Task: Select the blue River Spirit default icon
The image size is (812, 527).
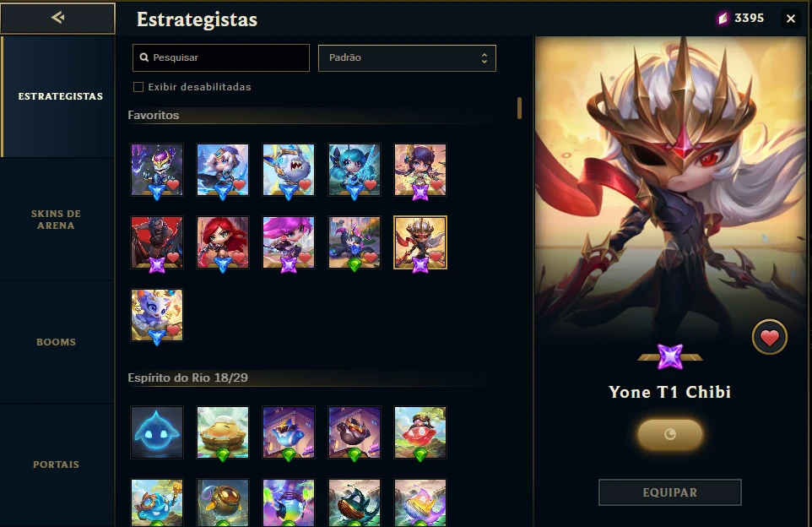Action: pyautogui.click(x=157, y=432)
